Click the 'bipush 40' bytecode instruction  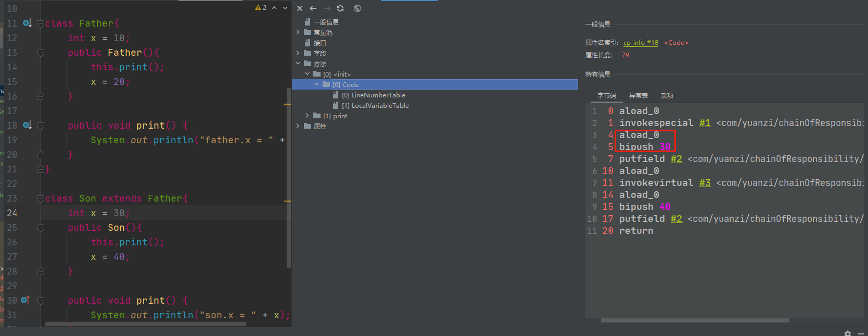(x=645, y=207)
